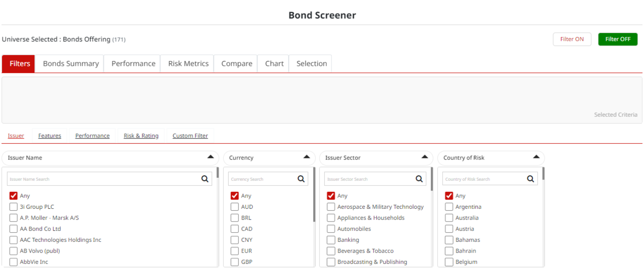Check Argentina as country of risk
Image resolution: width=644 pixels, height=268 pixels.
(x=449, y=207)
